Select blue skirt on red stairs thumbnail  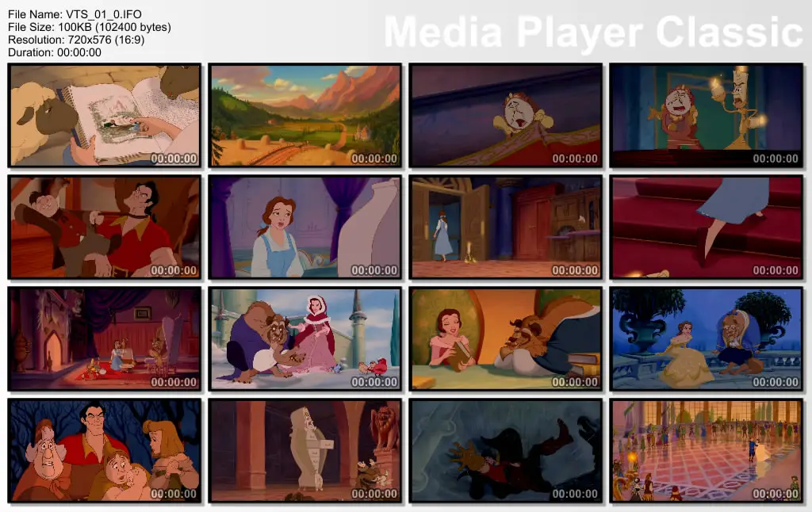coord(707,227)
